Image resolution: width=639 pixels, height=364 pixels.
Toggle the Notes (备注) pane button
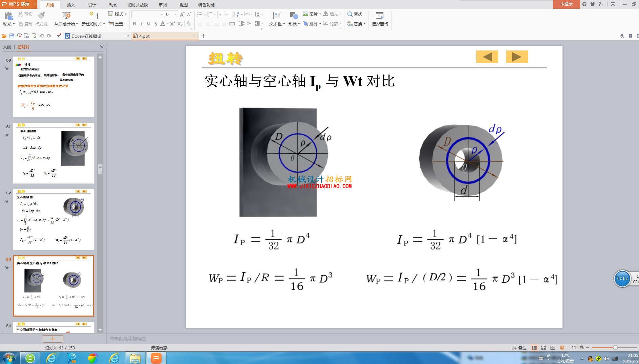(519, 348)
